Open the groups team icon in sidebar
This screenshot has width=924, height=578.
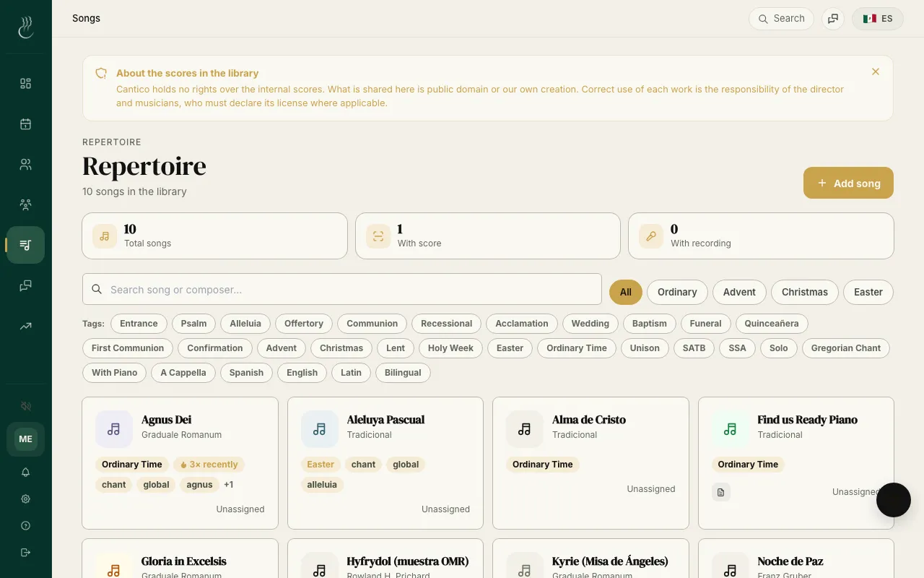(26, 204)
